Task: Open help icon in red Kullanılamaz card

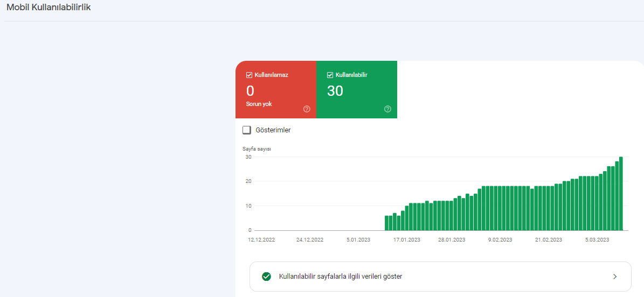Action: [x=307, y=109]
